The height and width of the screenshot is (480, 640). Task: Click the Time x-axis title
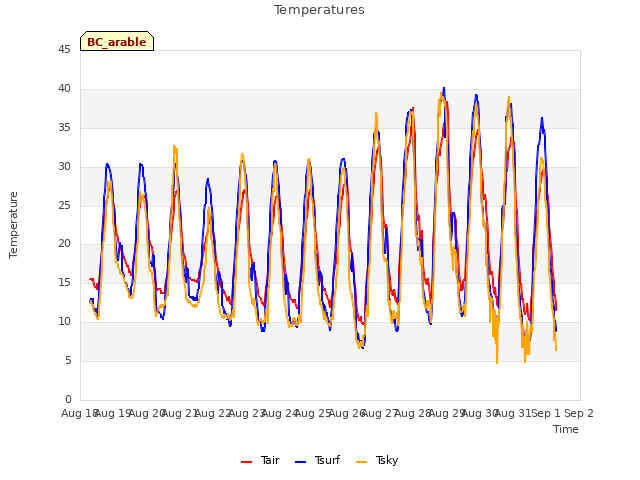point(566,429)
